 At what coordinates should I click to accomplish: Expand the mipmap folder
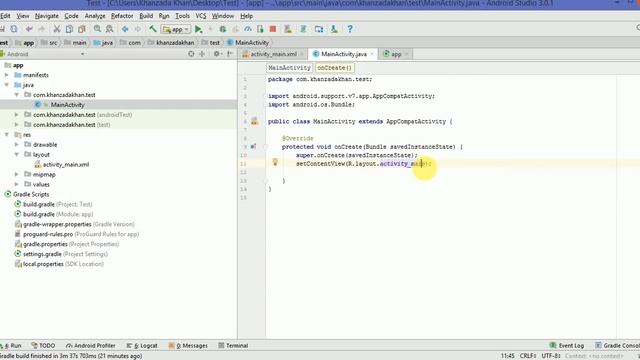point(17,174)
